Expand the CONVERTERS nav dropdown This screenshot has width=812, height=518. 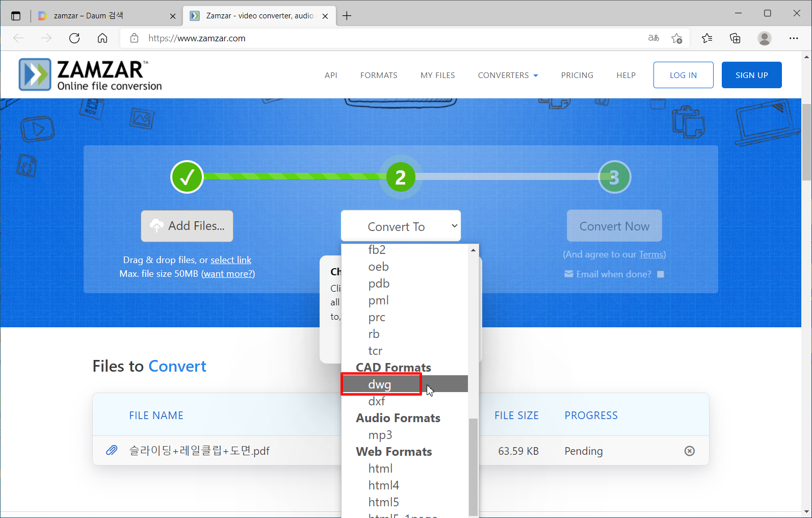(508, 75)
